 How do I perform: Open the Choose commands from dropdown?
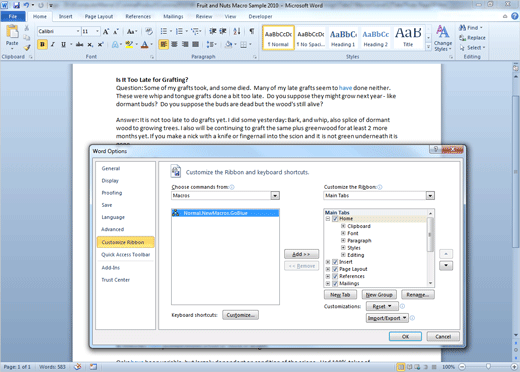(275, 196)
